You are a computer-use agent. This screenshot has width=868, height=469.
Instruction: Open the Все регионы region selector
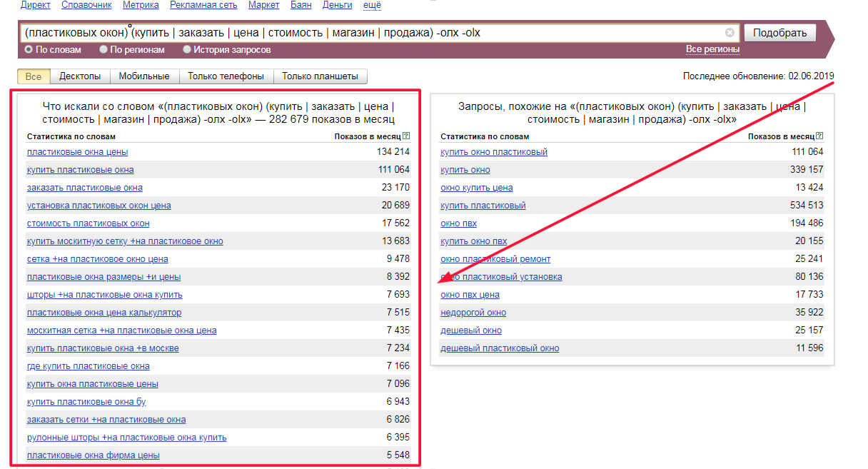(712, 49)
